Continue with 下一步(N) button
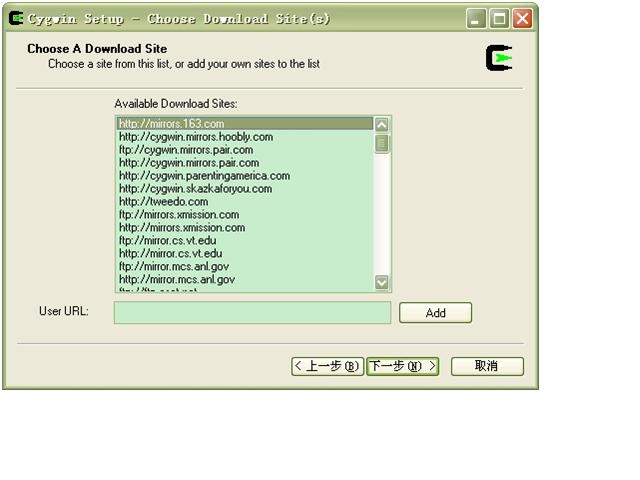640x480 pixels. [x=403, y=366]
